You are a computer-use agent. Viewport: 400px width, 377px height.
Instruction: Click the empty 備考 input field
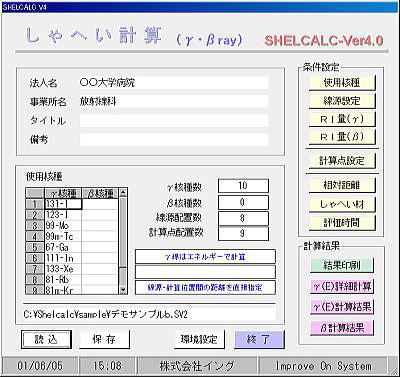[174, 140]
